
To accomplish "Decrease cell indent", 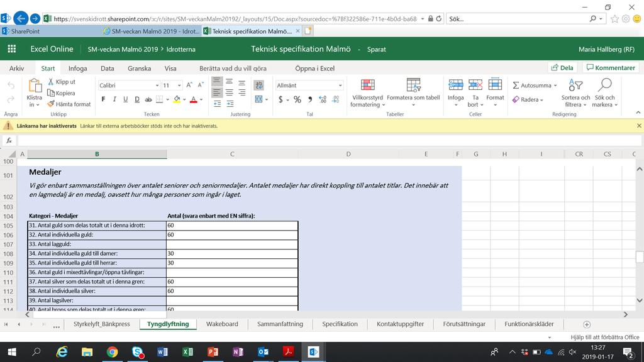I will coord(217,104).
